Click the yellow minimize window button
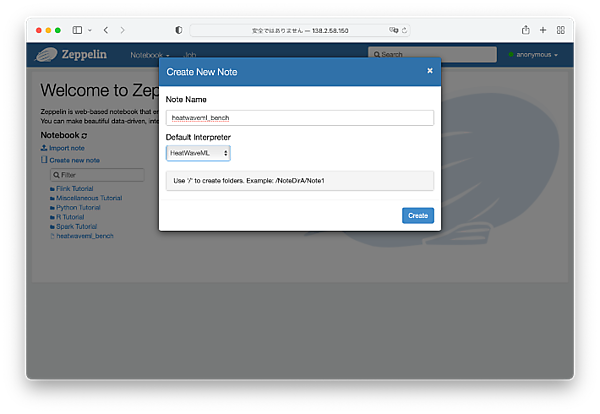This screenshot has height=414, width=600. point(48,30)
